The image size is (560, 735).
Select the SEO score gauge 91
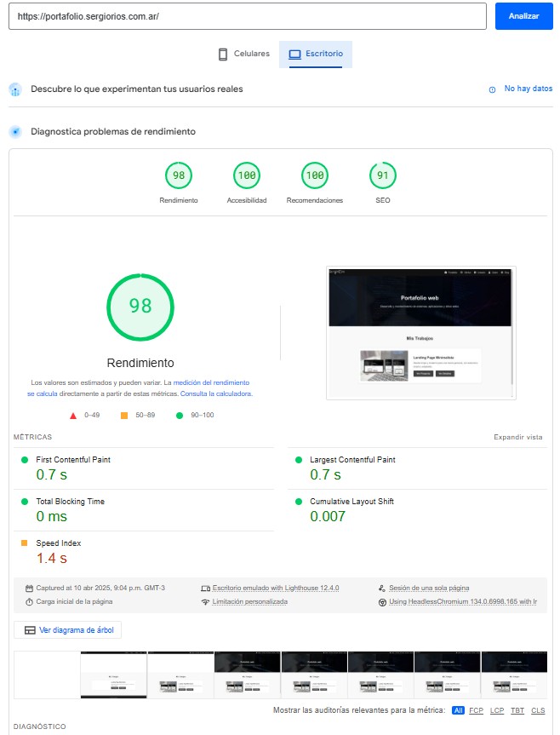click(x=383, y=176)
